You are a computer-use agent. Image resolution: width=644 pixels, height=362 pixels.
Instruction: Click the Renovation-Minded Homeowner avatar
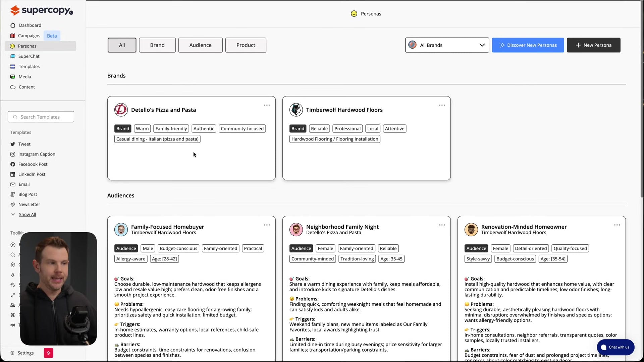[471, 230]
